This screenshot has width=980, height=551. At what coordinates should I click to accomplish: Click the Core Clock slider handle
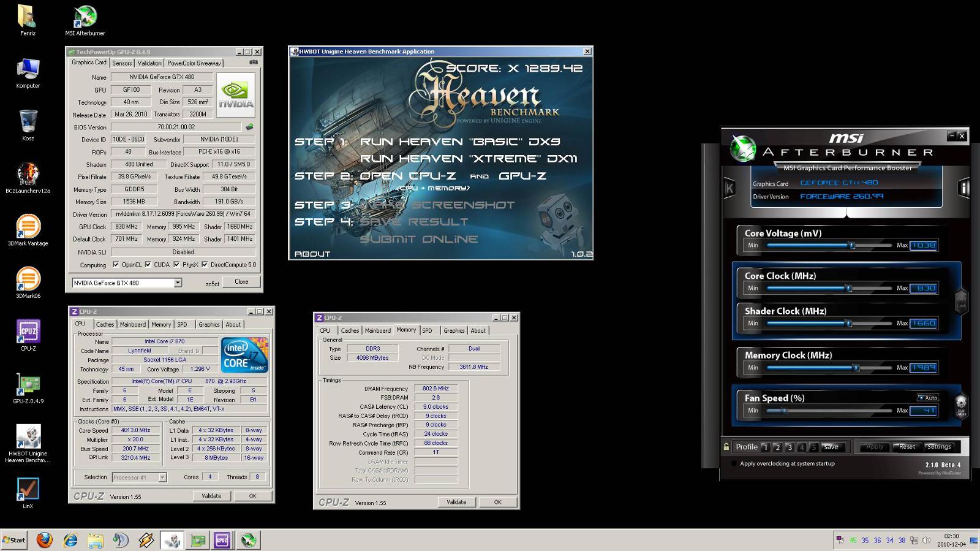click(x=848, y=288)
